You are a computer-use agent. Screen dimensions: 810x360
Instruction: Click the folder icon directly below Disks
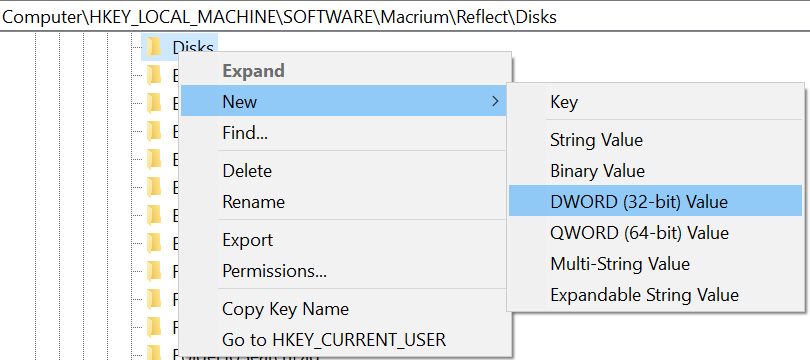[153, 75]
